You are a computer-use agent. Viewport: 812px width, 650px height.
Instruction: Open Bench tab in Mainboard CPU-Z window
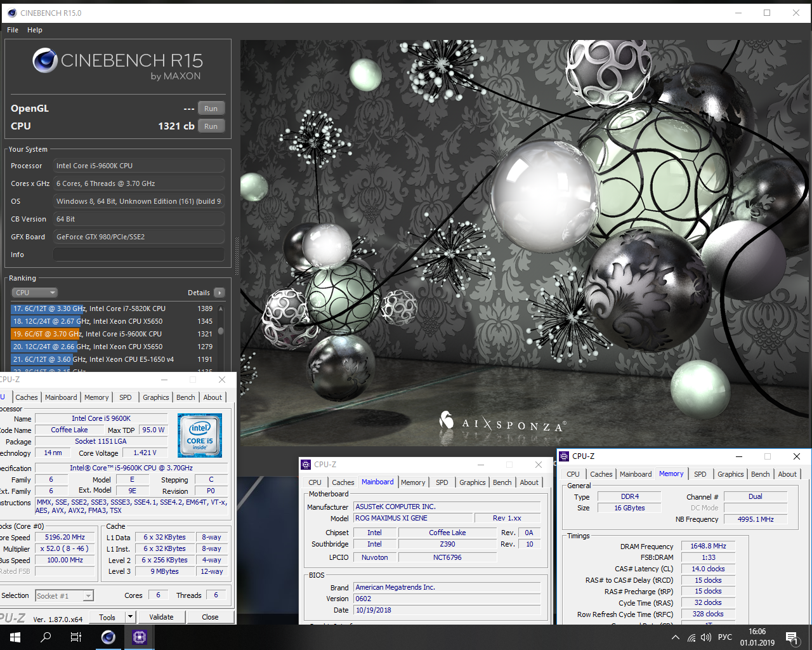(502, 482)
